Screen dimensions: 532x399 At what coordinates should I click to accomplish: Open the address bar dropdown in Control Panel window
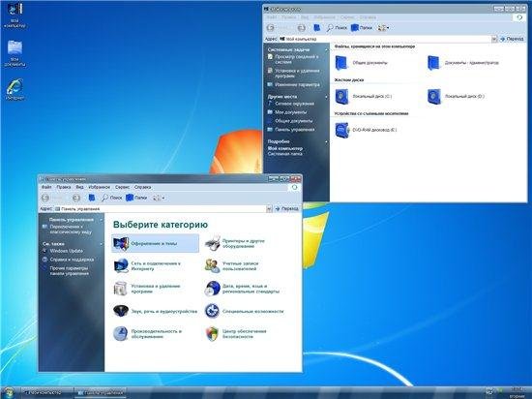tap(269, 209)
